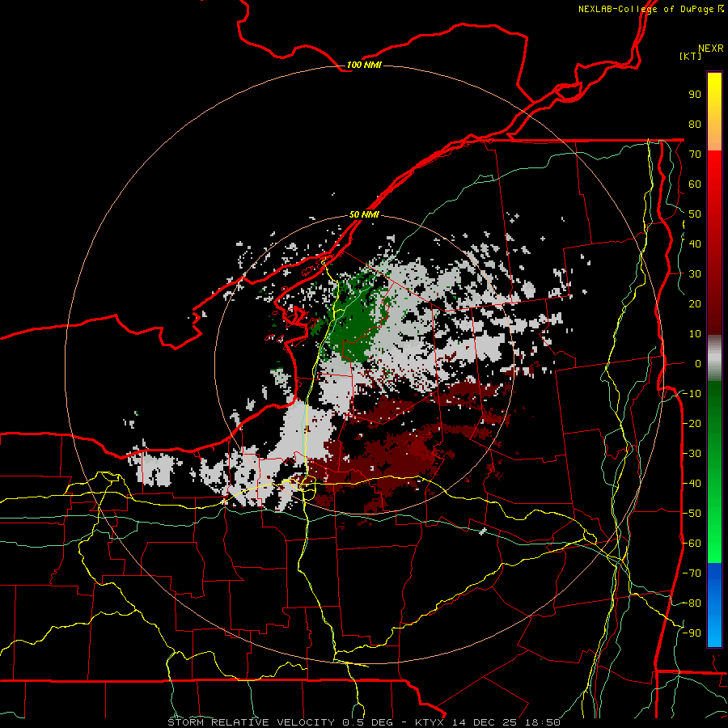Image resolution: width=728 pixels, height=728 pixels.
Task: Click the 70 knot value on velocity scale
Action: 695,154
